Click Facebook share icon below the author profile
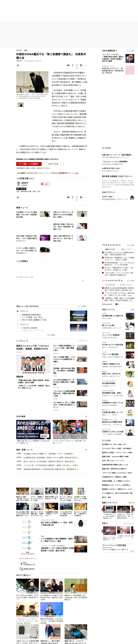The height and width of the screenshot is (644, 138). [x=73, y=197]
